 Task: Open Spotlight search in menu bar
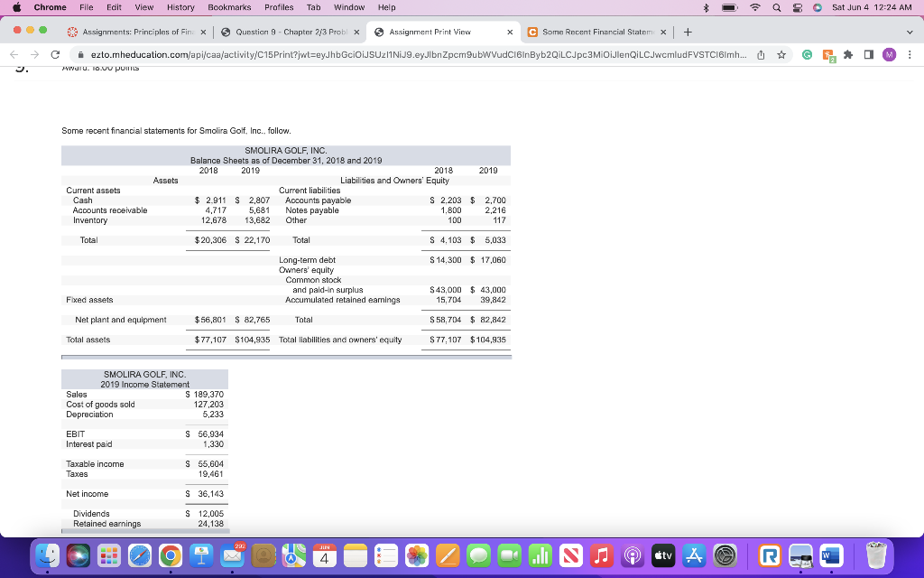coord(777,7)
